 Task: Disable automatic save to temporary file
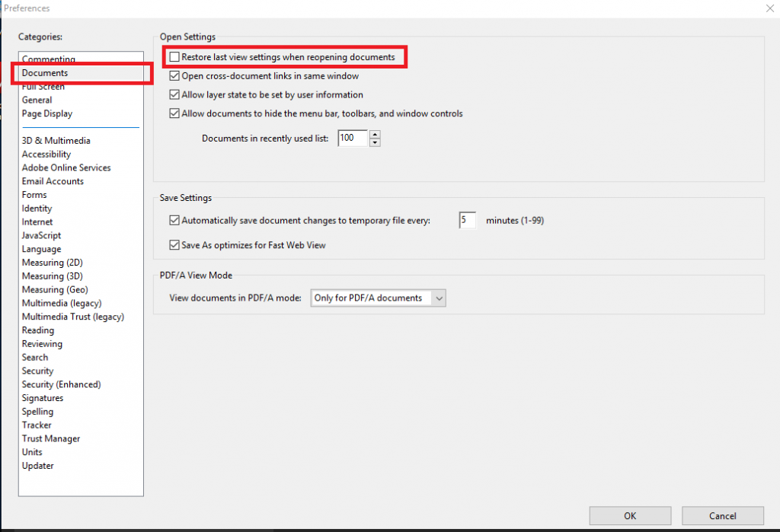pos(173,221)
